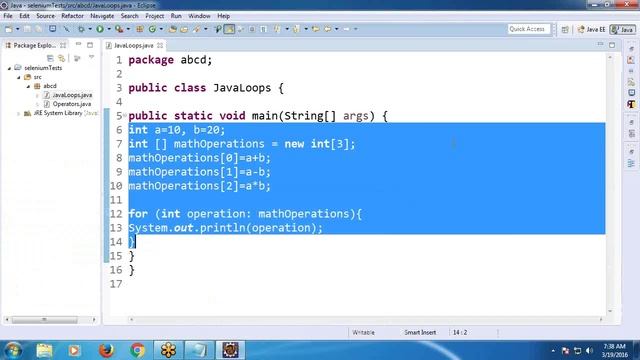
Task: Open the Run history dropdown arrow
Action: [109, 29]
